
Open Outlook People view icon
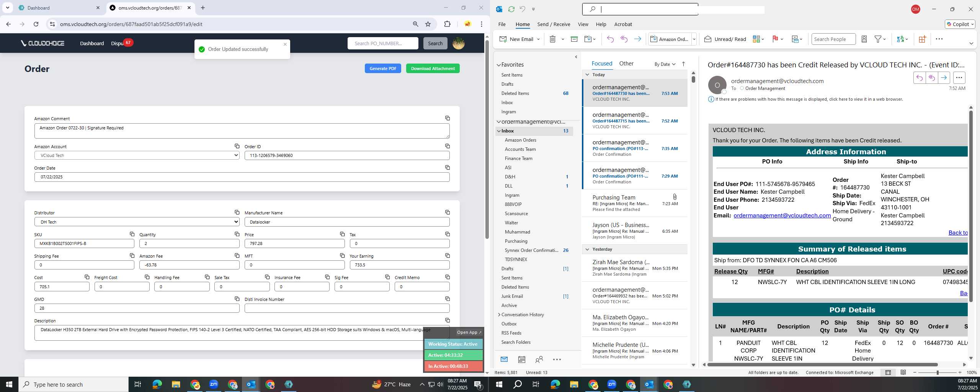click(x=539, y=359)
